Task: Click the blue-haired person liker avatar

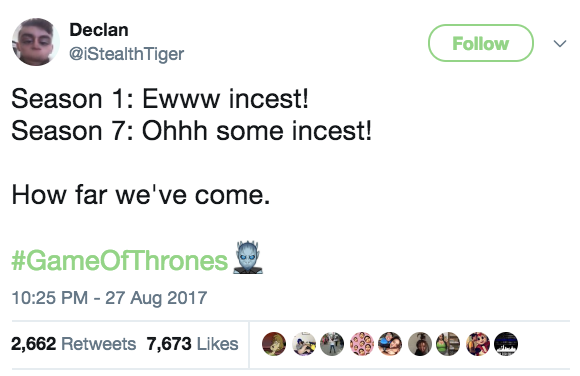Action: pos(304,344)
